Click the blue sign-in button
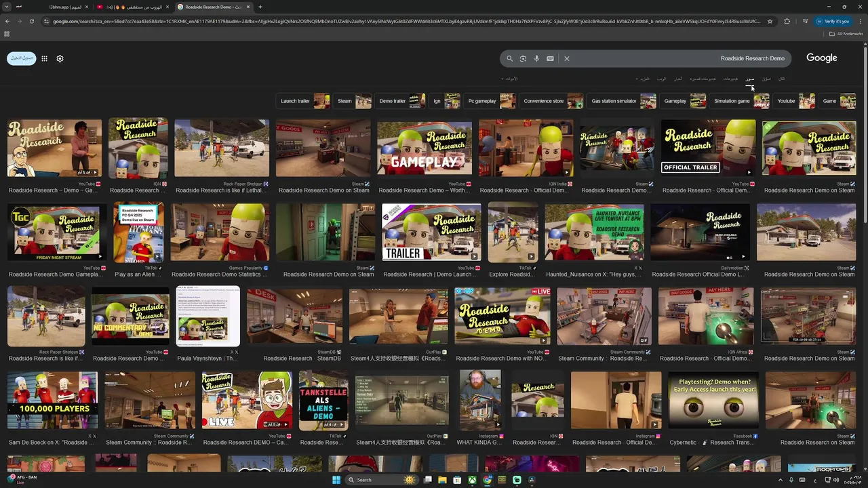 tap(22, 58)
